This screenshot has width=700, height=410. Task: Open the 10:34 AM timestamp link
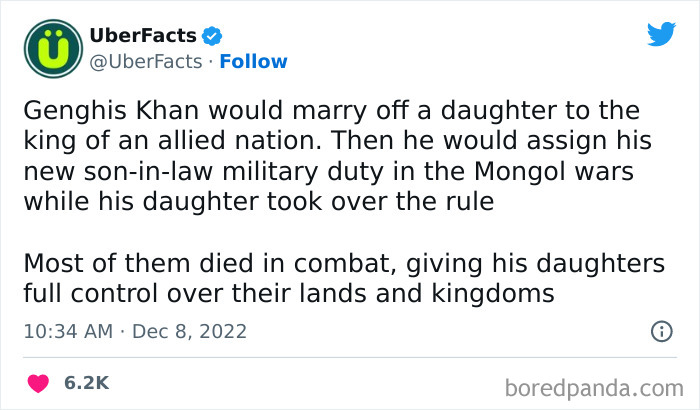tap(66, 331)
